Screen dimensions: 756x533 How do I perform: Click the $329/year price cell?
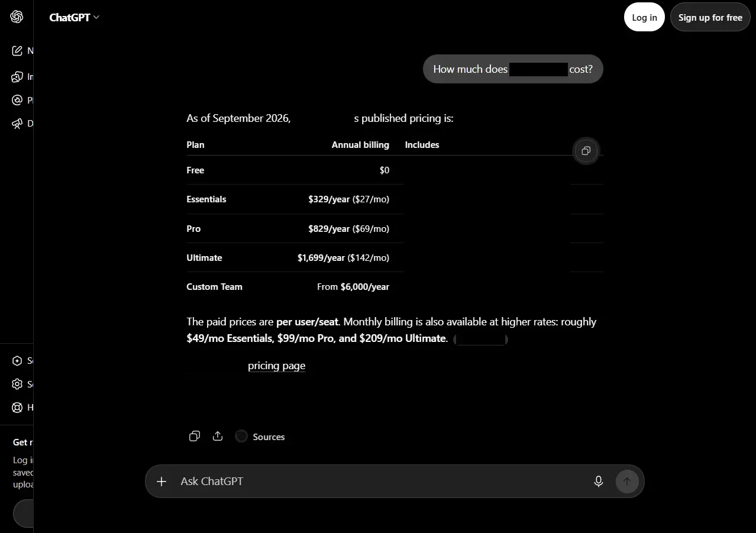348,199
